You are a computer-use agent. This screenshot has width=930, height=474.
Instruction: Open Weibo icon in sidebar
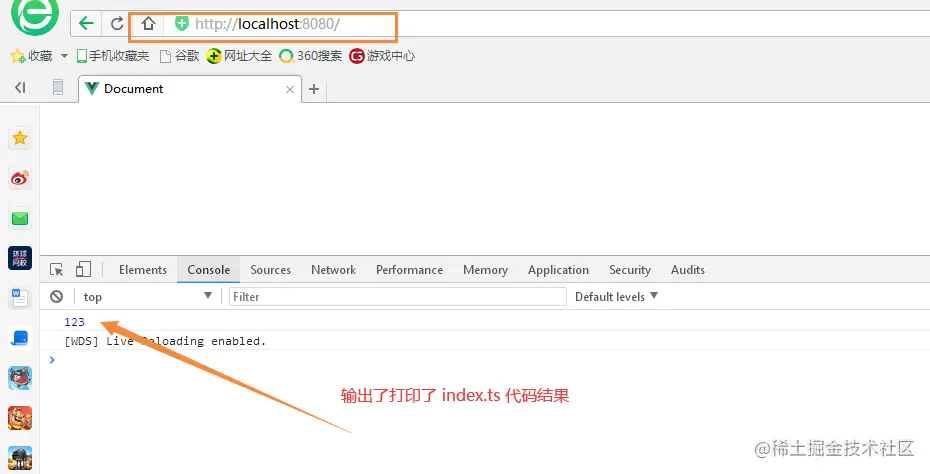20,178
